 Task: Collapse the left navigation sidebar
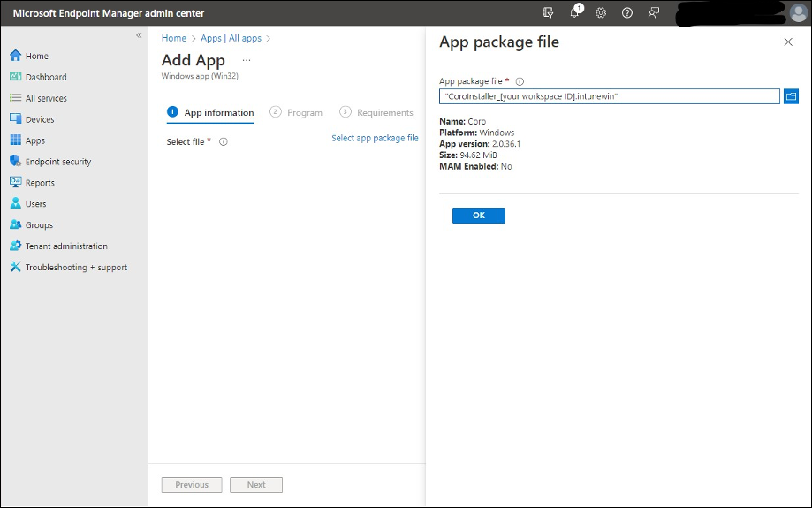click(139, 35)
